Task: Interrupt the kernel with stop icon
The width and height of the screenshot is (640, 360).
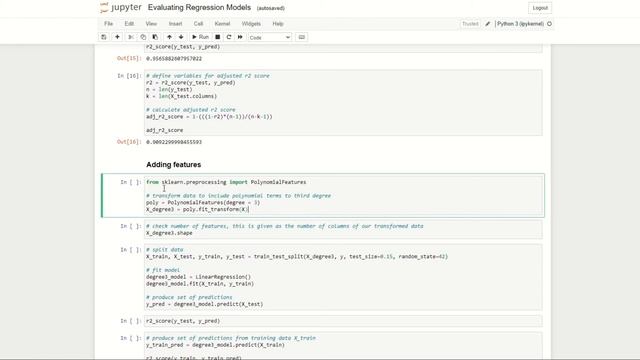Action: (218, 37)
